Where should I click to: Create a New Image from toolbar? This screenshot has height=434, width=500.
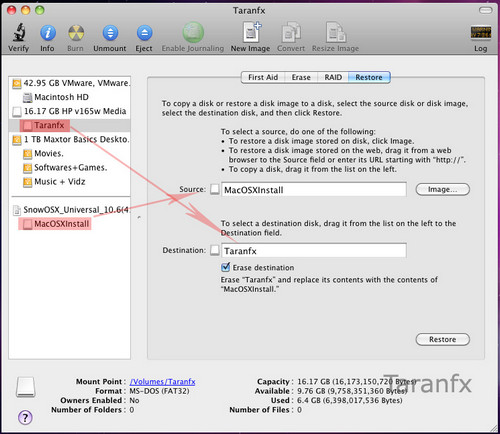point(251,32)
